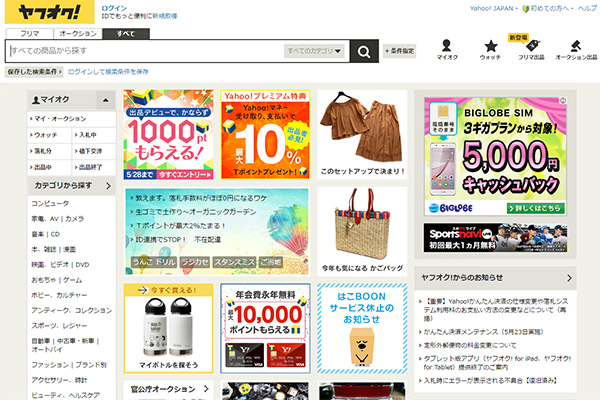Screen dimensions: 600x400
Task: Select スポーツ、レジャー category
Action: pyautogui.click(x=59, y=326)
